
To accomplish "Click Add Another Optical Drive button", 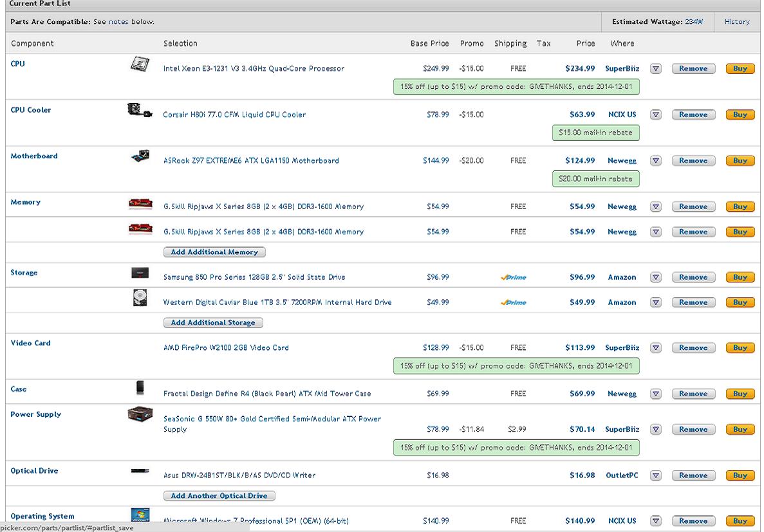I will [x=219, y=496].
